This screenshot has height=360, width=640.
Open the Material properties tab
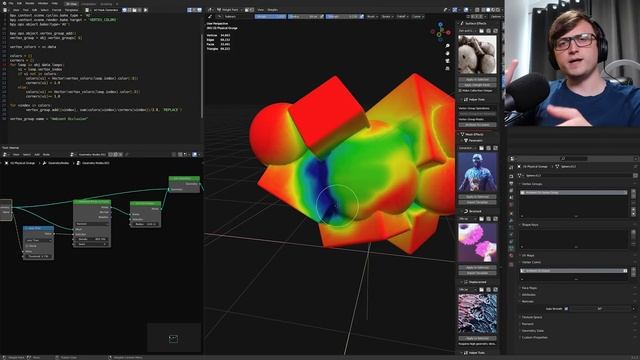tap(511, 256)
